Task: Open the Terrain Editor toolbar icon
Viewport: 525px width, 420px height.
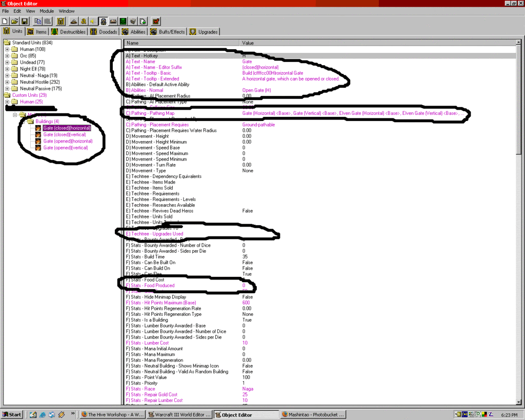Action: tap(73, 21)
